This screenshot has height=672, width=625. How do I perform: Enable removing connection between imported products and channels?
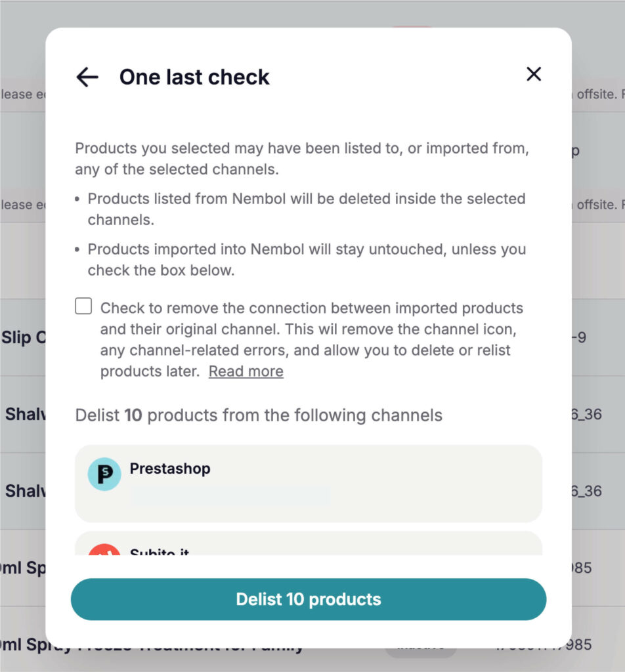coord(83,305)
